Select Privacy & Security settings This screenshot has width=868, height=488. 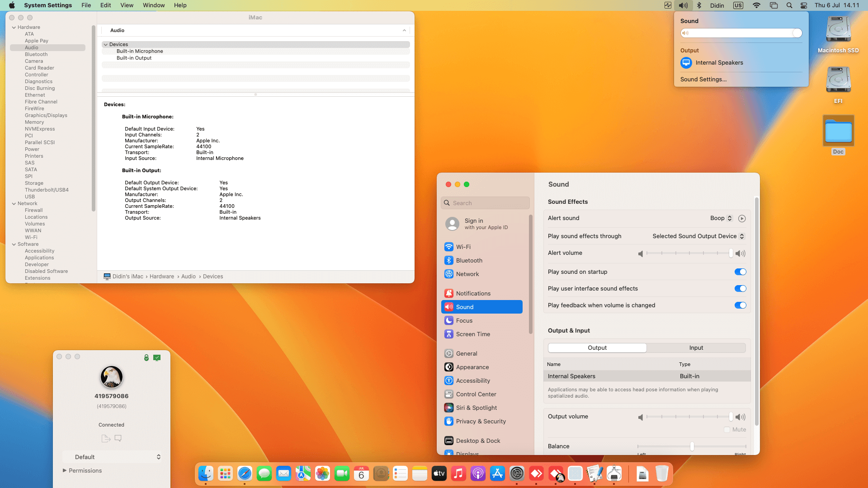481,421
